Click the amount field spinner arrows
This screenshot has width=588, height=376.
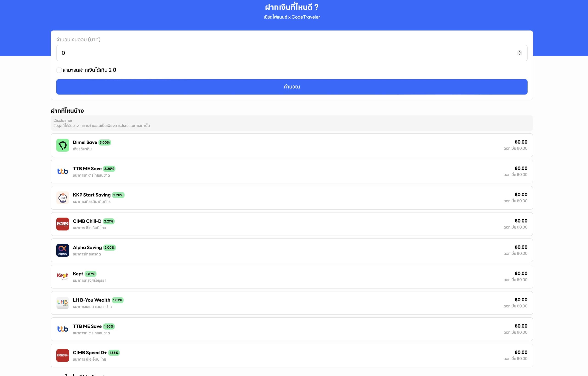(519, 53)
